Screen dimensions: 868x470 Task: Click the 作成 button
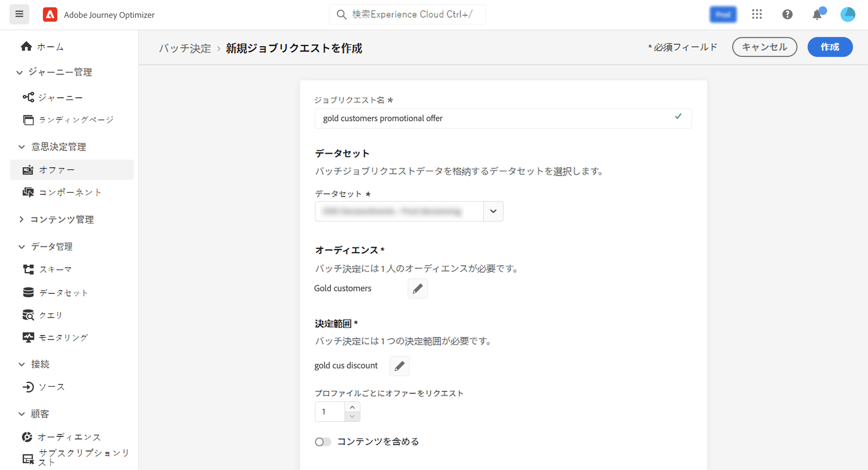[830, 47]
